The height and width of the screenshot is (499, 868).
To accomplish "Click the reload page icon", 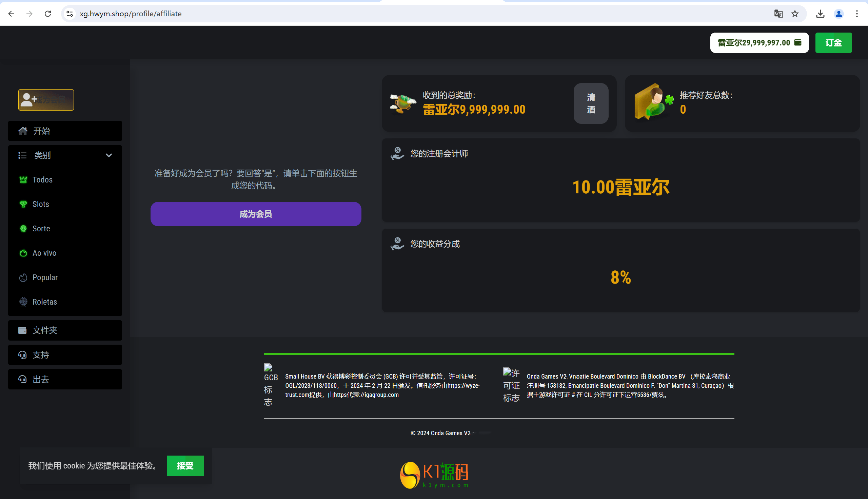I will point(48,14).
